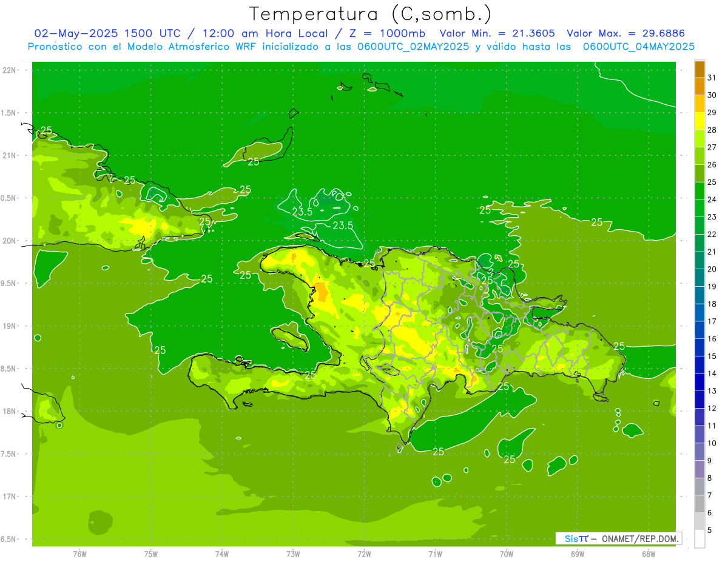728x562 pixels.
Task: Click the 19N latitude axis label
Action: 10,326
